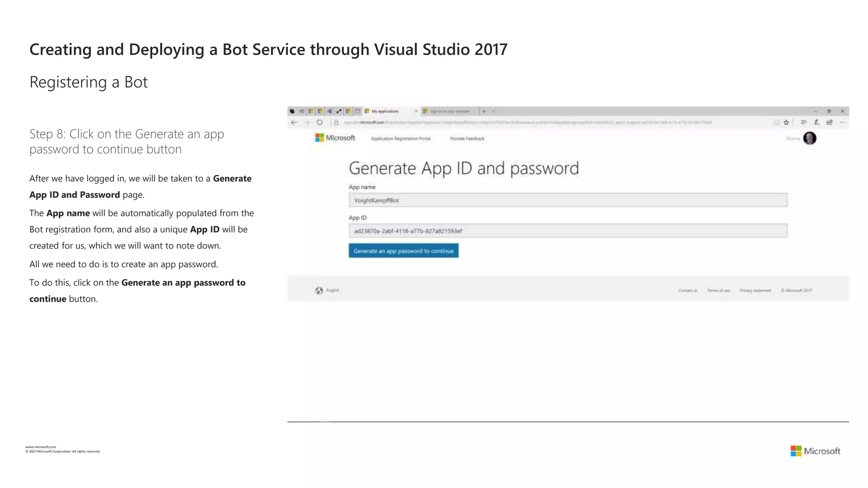The image size is (868, 488).
Task: Expand the tab preview chevron
Action: (493, 111)
